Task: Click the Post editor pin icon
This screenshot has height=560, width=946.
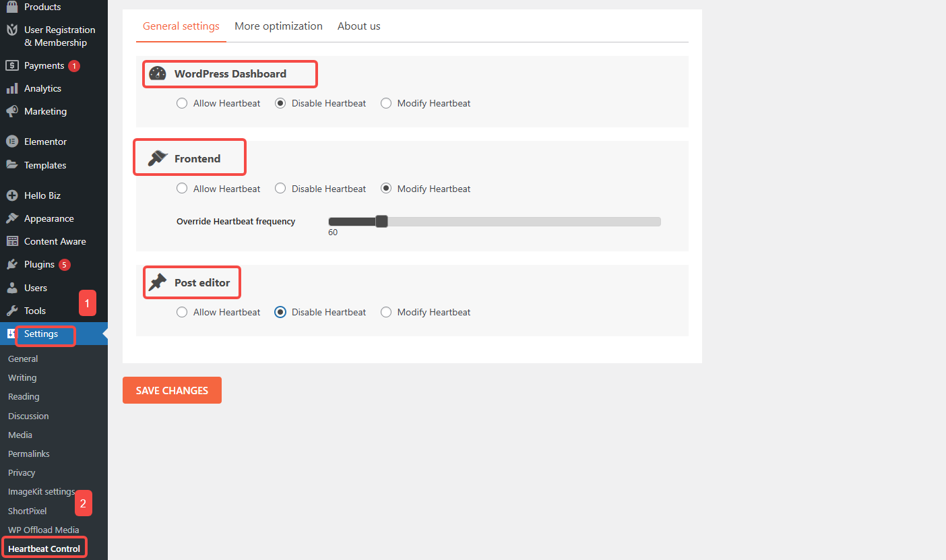Action: tap(156, 282)
